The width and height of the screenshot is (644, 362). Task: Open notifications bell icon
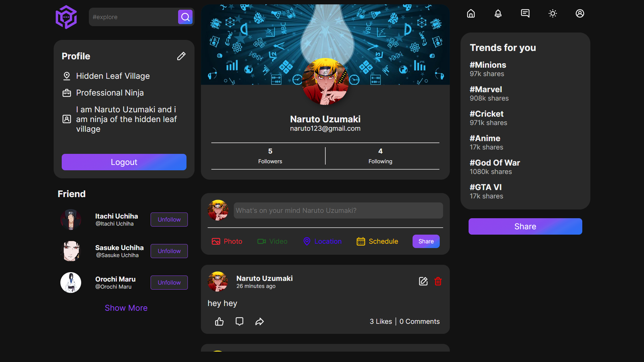pos(498,13)
